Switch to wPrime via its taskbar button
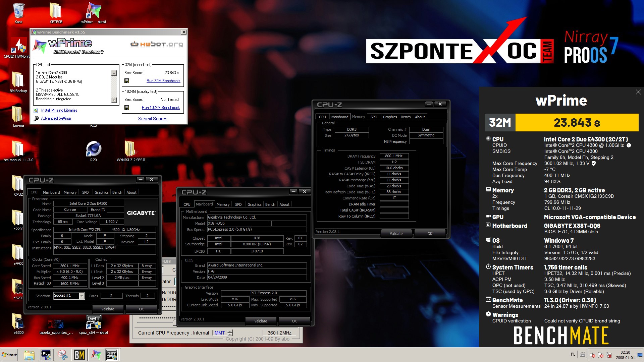 [x=96, y=355]
